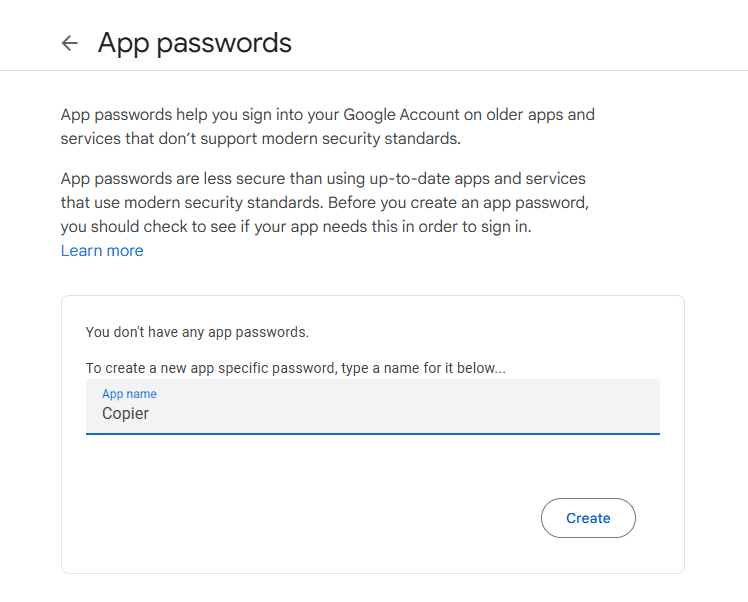Click the small "App name" field label
The image size is (748, 602).
point(129,394)
